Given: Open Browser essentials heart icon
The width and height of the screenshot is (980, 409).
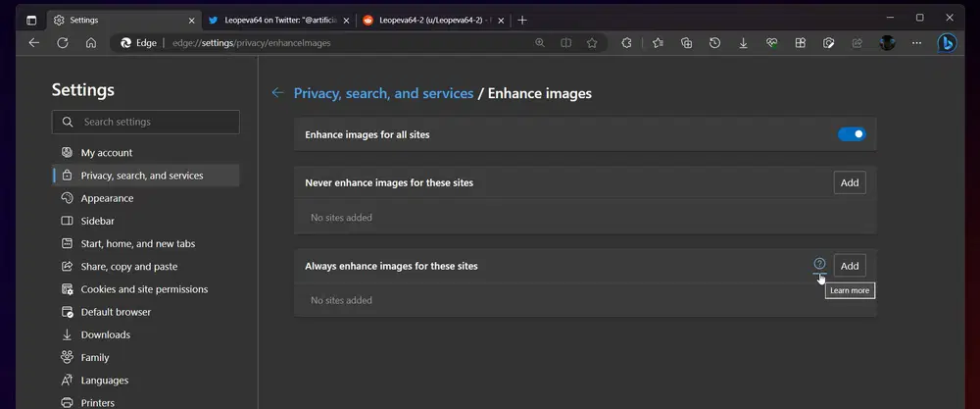Looking at the screenshot, I should point(772,43).
